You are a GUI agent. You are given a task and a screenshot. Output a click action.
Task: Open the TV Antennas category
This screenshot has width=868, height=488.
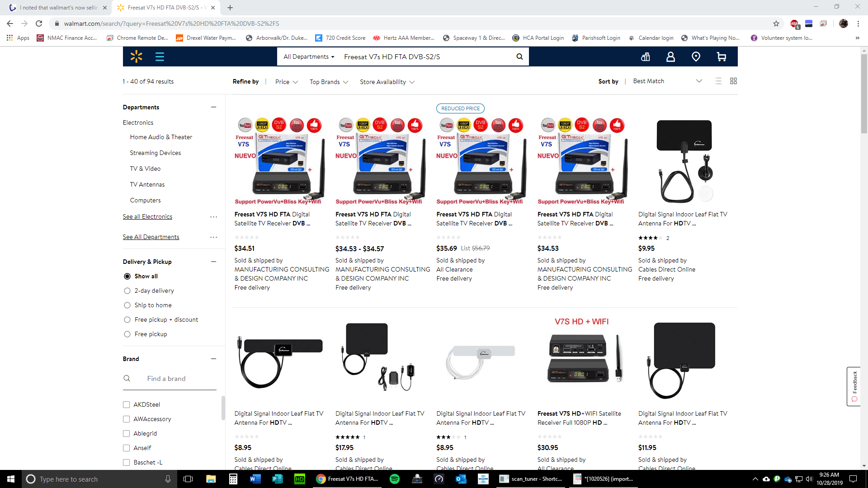click(x=147, y=184)
